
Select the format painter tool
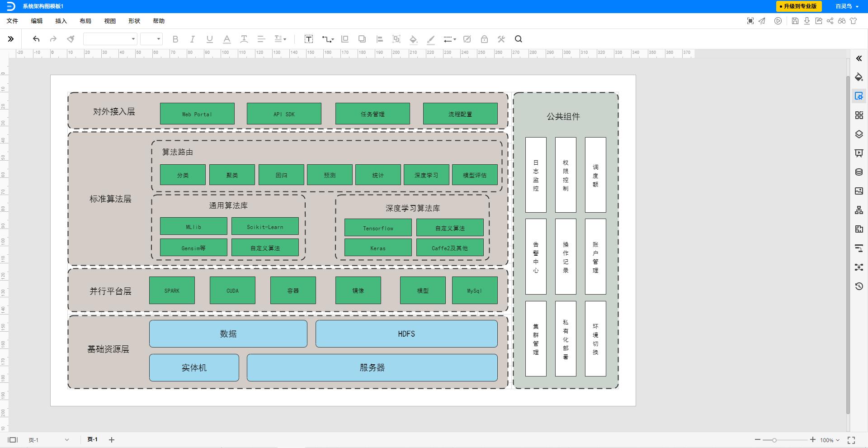coord(71,39)
